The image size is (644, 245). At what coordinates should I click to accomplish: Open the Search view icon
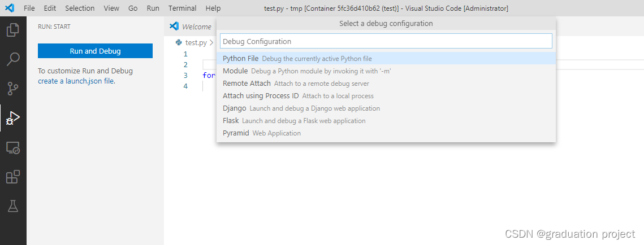click(13, 59)
